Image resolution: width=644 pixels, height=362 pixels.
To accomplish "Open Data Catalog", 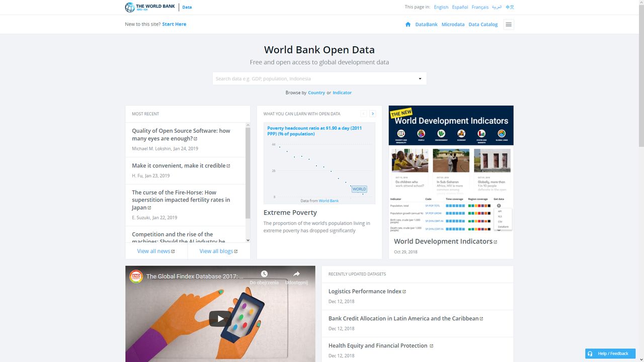I will point(483,24).
